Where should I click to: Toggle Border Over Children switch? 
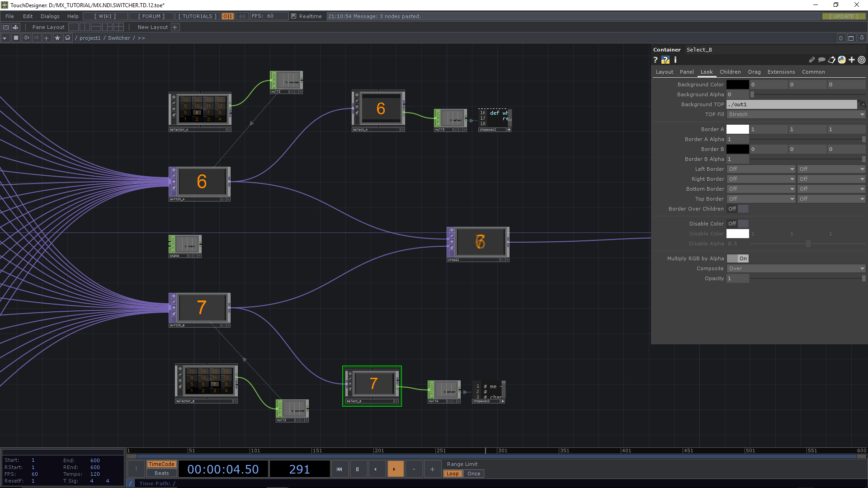738,209
